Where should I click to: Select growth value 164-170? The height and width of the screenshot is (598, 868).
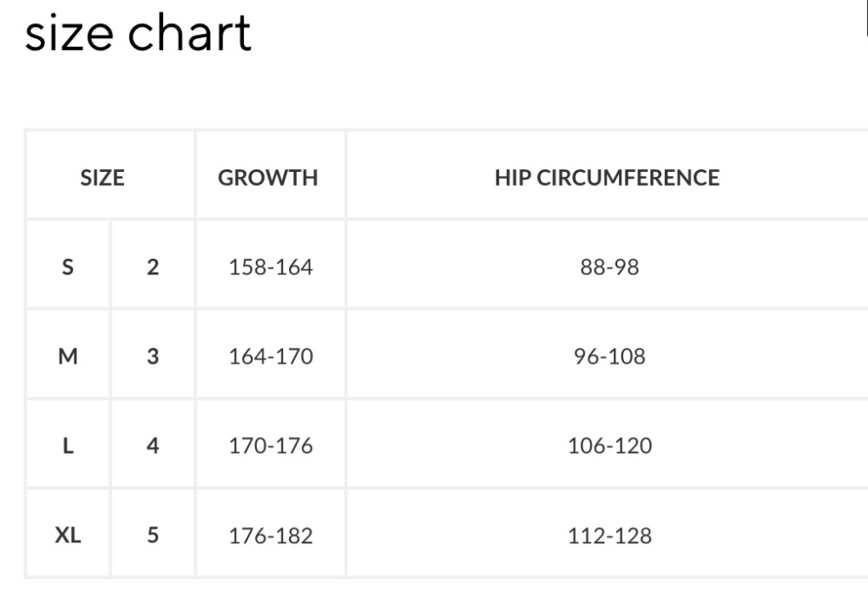click(x=271, y=356)
